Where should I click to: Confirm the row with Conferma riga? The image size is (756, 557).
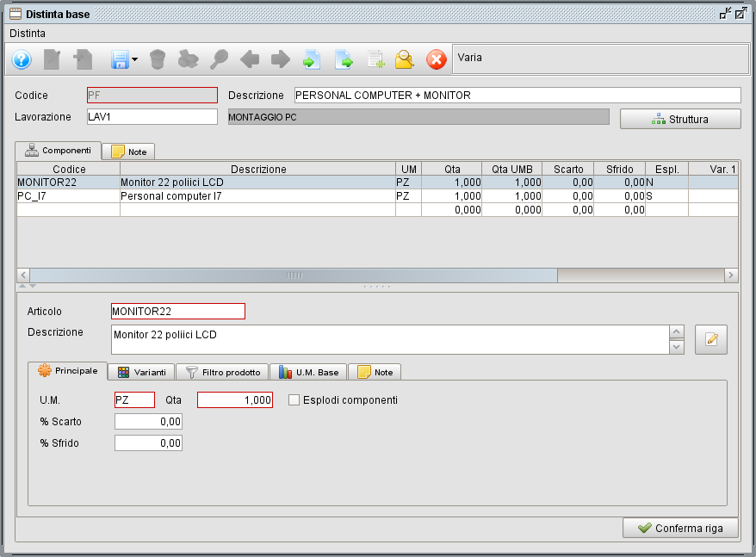pyautogui.click(x=680, y=528)
